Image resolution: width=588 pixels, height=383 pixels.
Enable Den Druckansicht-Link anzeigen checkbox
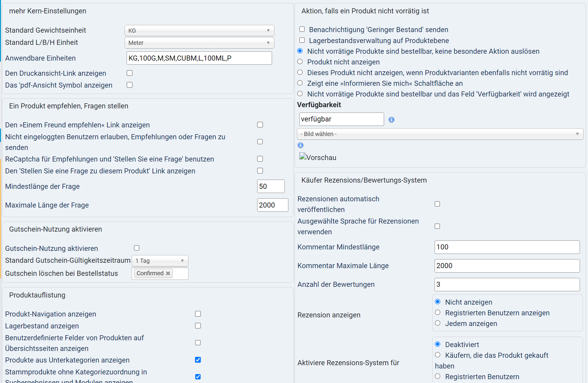pos(130,73)
